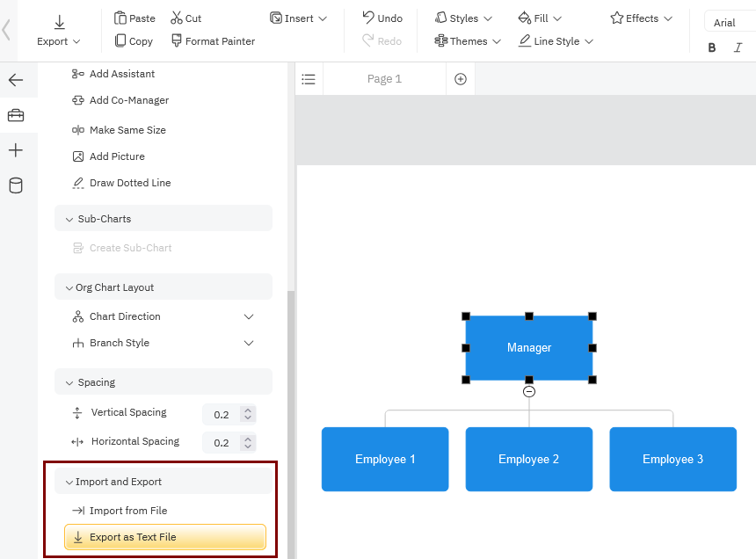Switch to the Page 1 tab
This screenshot has width=756, height=559.
pos(384,79)
